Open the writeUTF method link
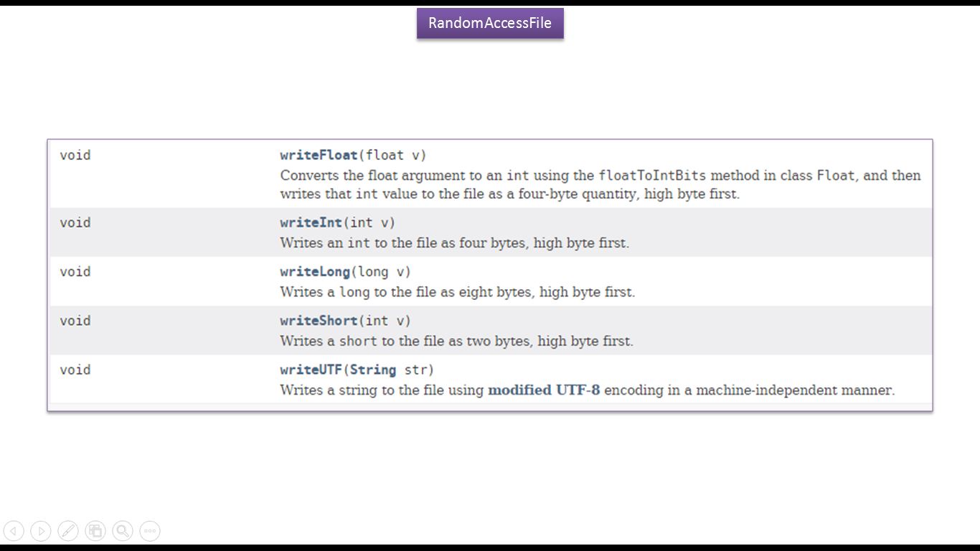The image size is (980, 551). click(x=311, y=370)
